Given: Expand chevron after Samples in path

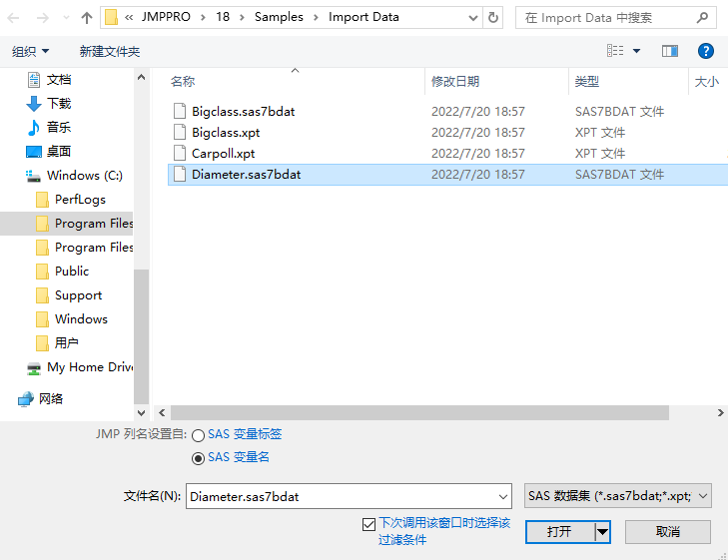Looking at the screenshot, I should point(316,18).
